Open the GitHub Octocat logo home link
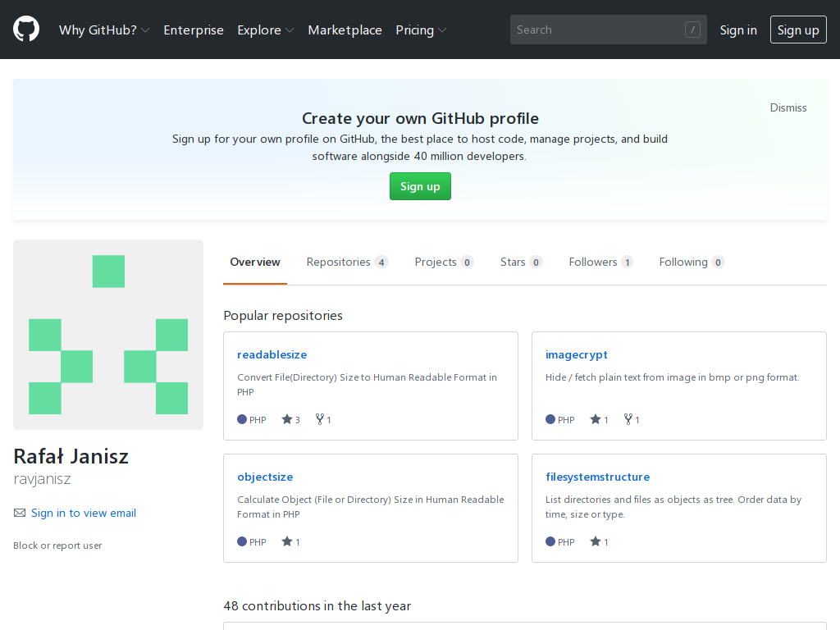This screenshot has width=840, height=630. [x=26, y=29]
